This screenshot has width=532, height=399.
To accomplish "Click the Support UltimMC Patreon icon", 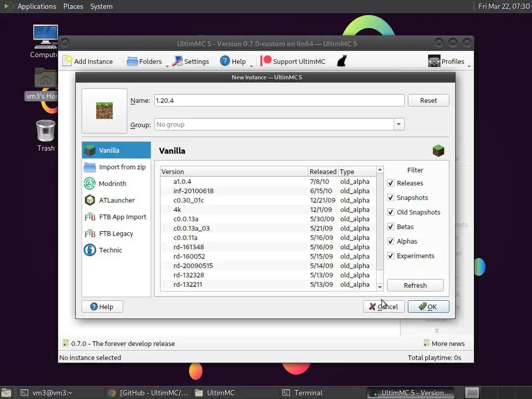I will tap(266, 61).
